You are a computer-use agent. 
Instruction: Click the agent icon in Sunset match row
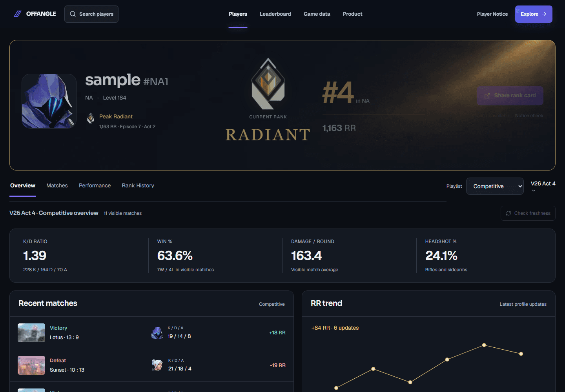pyautogui.click(x=157, y=365)
